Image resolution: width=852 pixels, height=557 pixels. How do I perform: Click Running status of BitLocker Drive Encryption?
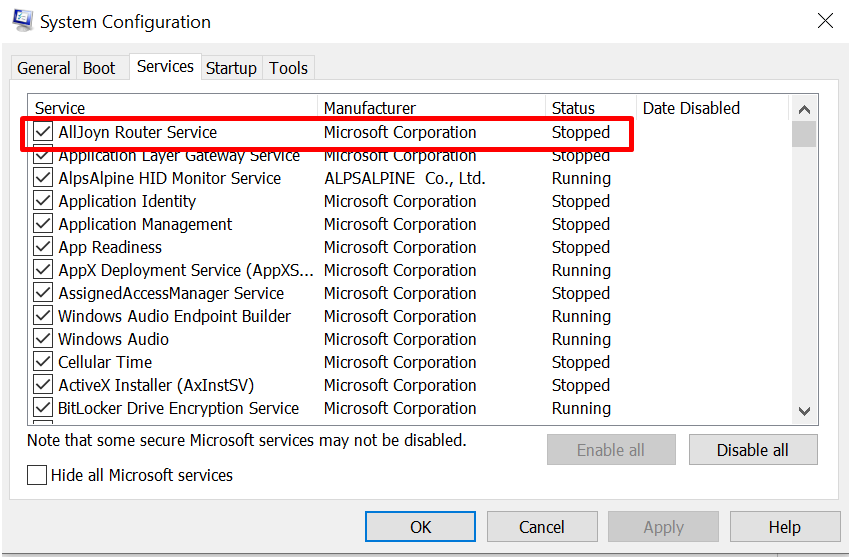click(x=581, y=408)
